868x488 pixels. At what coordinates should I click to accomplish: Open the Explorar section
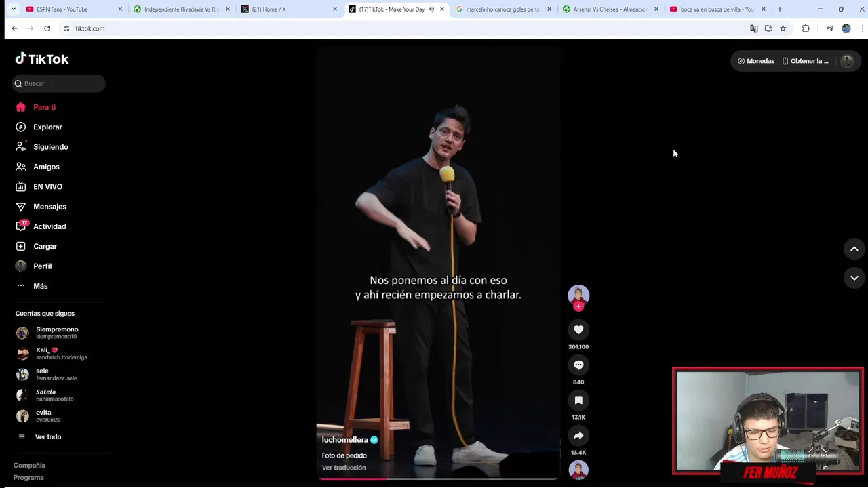[x=47, y=127]
